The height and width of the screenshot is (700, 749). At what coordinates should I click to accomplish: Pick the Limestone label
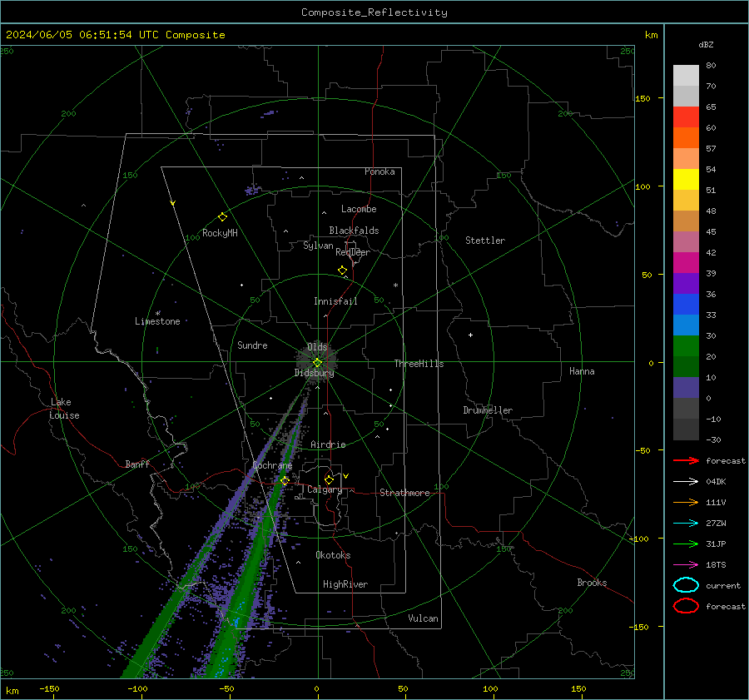tap(157, 321)
